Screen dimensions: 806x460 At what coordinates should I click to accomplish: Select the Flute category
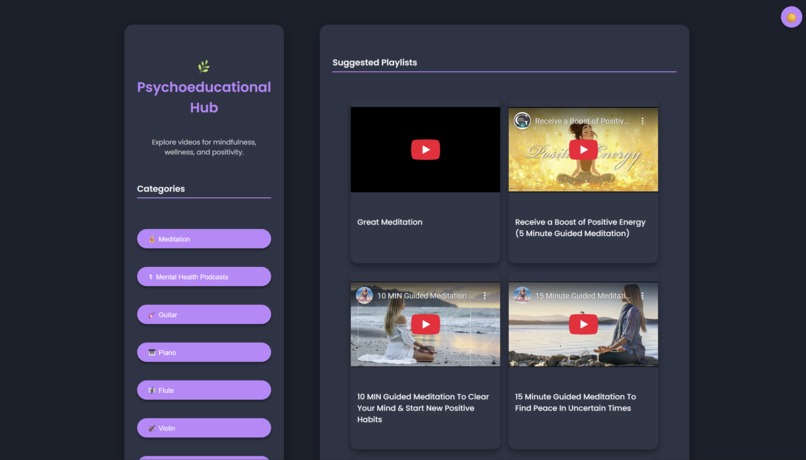tap(204, 390)
